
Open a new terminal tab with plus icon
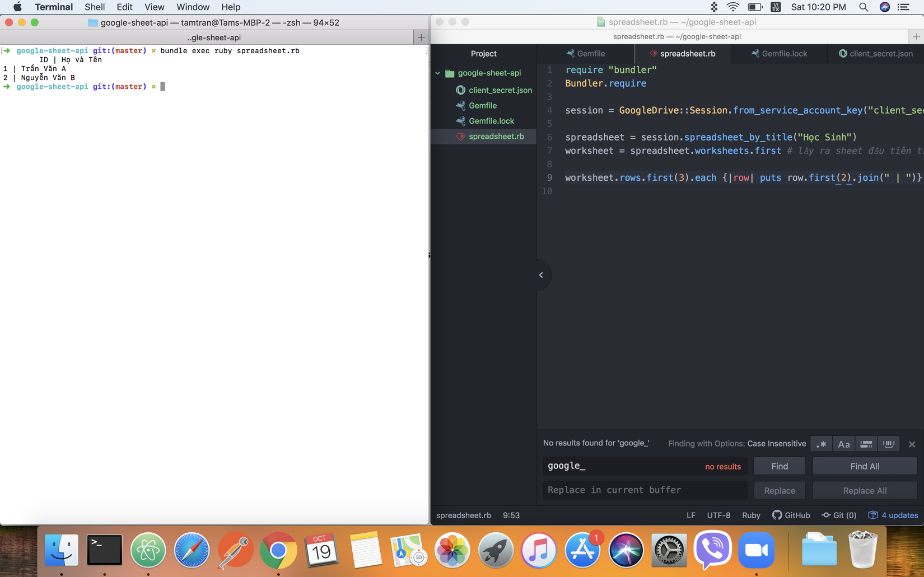coord(421,37)
